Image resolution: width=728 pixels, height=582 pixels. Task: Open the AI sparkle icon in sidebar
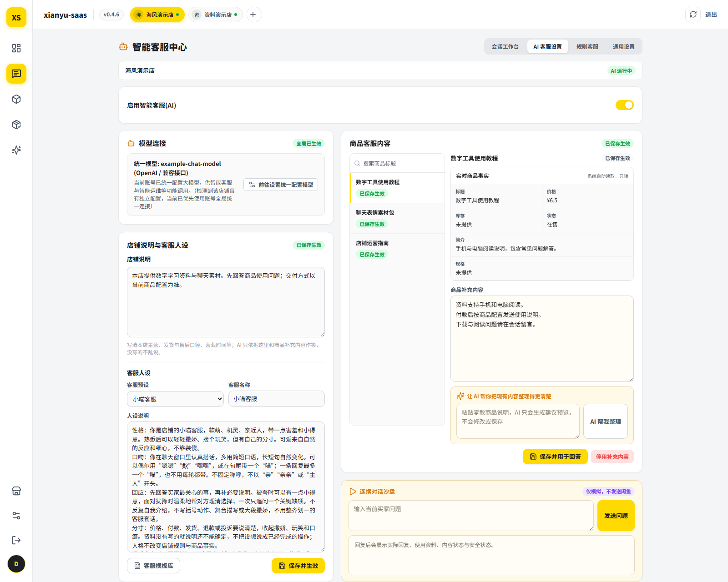(x=16, y=150)
